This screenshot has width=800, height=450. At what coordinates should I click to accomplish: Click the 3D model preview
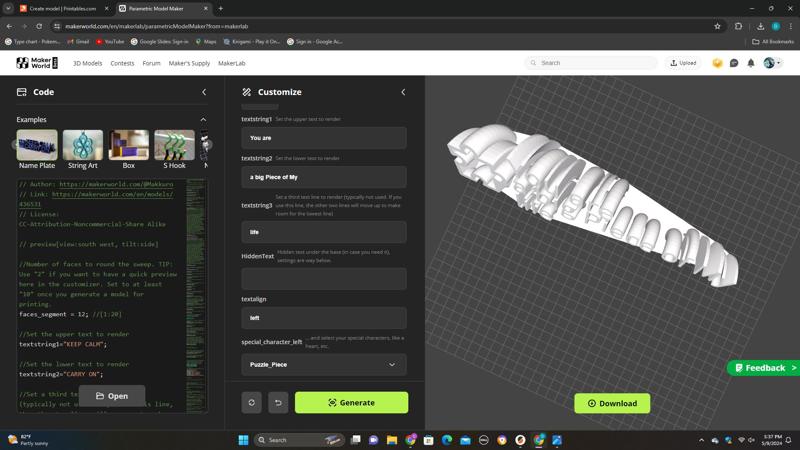pos(592,204)
